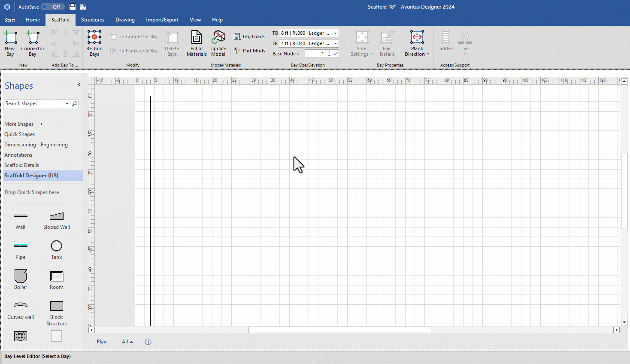This screenshot has width=630, height=364.
Task: Open the Scaffold Details stencil
Action: coord(21,165)
